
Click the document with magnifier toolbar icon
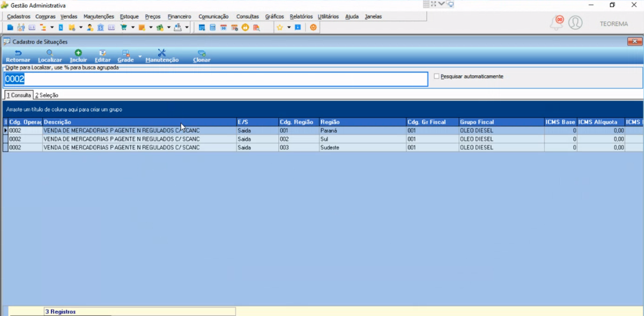click(x=256, y=27)
